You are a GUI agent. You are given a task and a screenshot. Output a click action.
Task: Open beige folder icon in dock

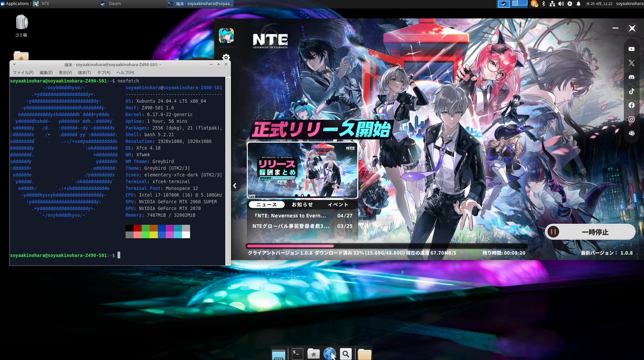pos(364,354)
